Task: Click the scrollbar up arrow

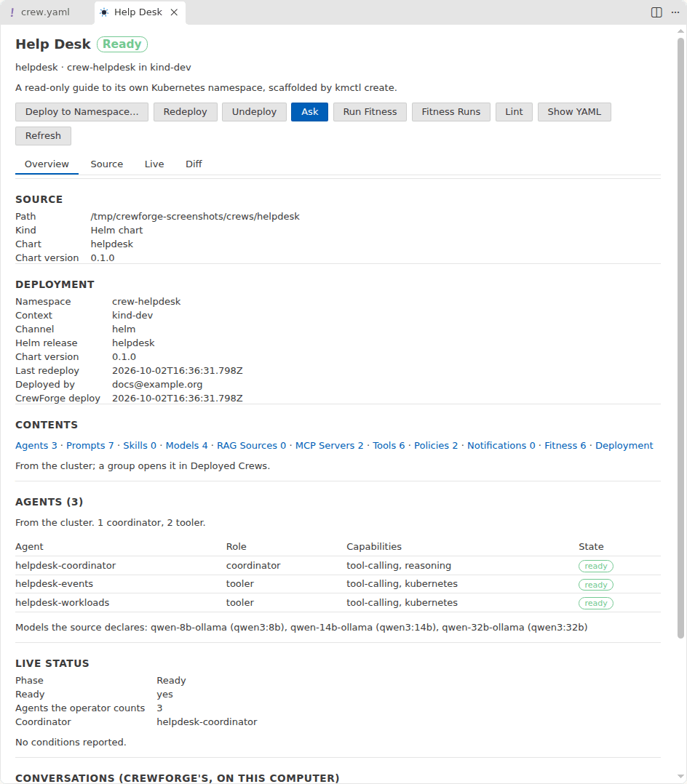Action: tap(680, 31)
